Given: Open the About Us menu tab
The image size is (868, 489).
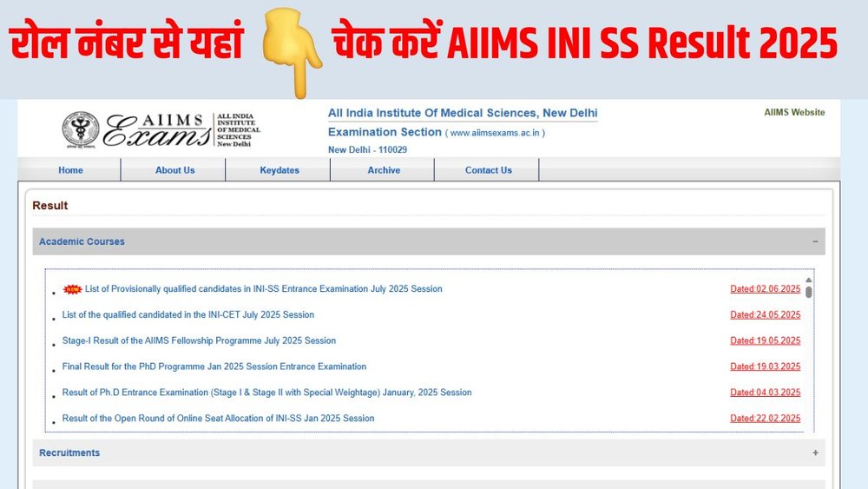Looking at the screenshot, I should point(175,170).
